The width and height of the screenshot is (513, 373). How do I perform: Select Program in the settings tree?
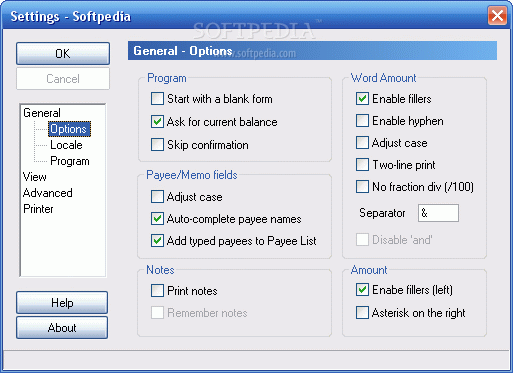[70, 161]
